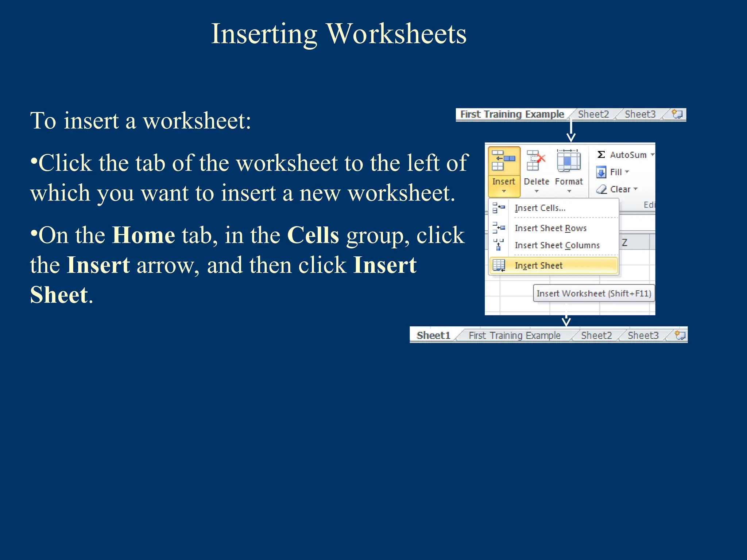747x560 pixels.
Task: Click the worksheet icon beside Insert Sheet
Action: 499,265
